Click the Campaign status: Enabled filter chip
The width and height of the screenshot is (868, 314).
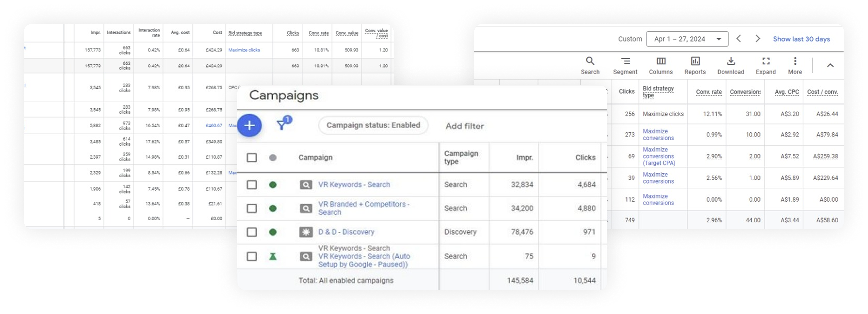click(x=373, y=125)
